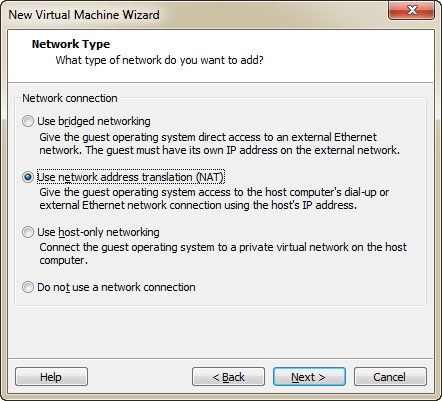
Task: Click the private virtual network description text
Action: click(x=223, y=254)
